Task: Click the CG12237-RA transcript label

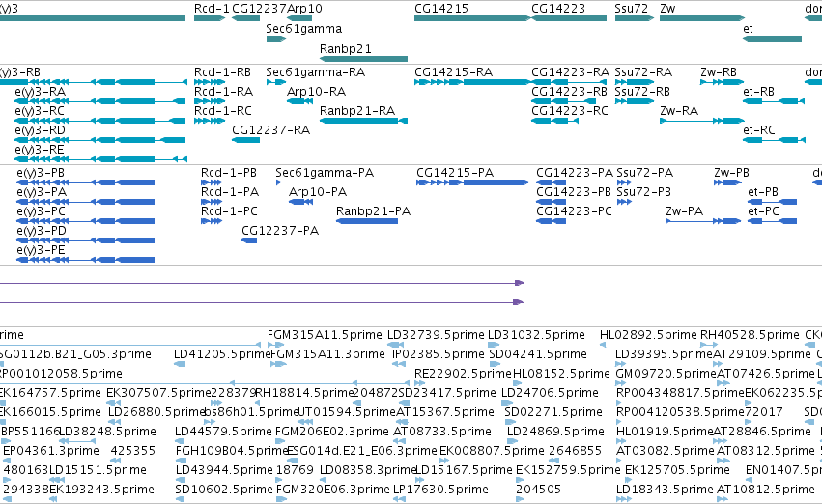Action: click(x=270, y=130)
